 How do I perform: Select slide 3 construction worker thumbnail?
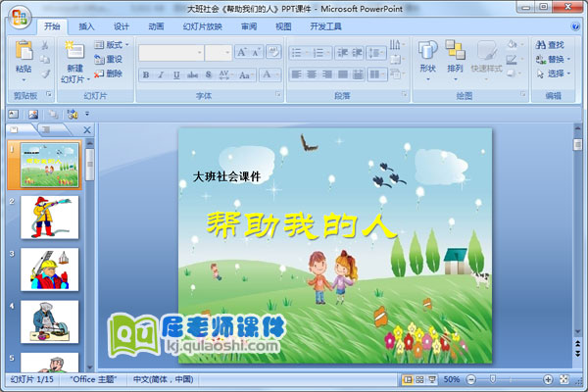click(50, 269)
